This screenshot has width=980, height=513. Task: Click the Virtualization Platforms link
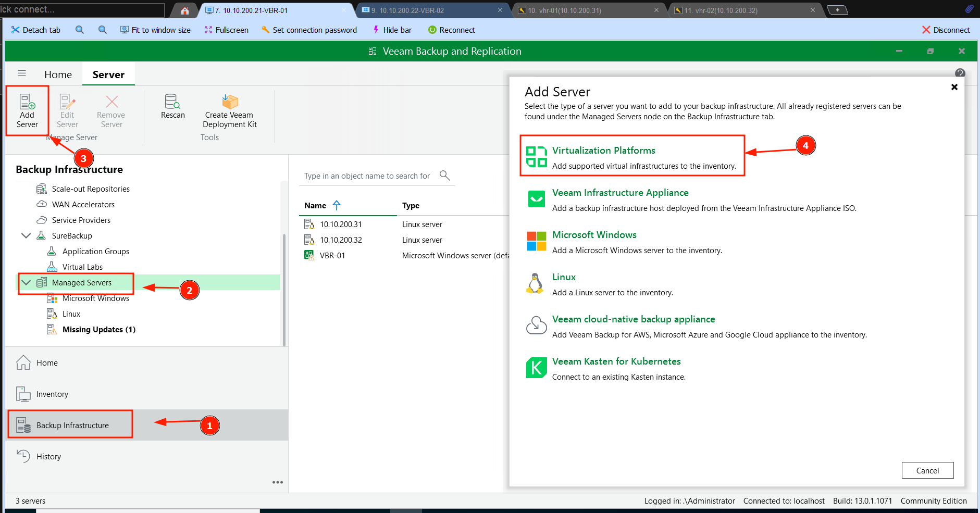pos(604,150)
